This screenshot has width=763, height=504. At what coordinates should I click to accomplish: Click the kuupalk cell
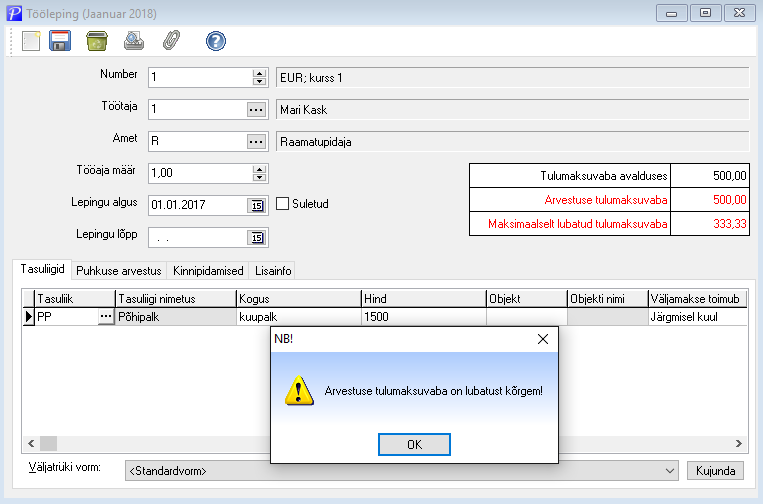pyautogui.click(x=299, y=317)
